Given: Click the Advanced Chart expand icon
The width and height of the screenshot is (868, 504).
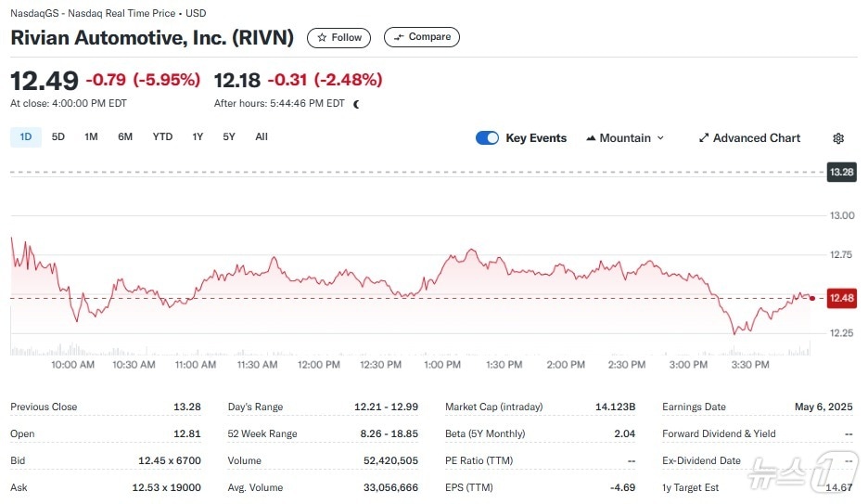Looking at the screenshot, I should coord(704,138).
